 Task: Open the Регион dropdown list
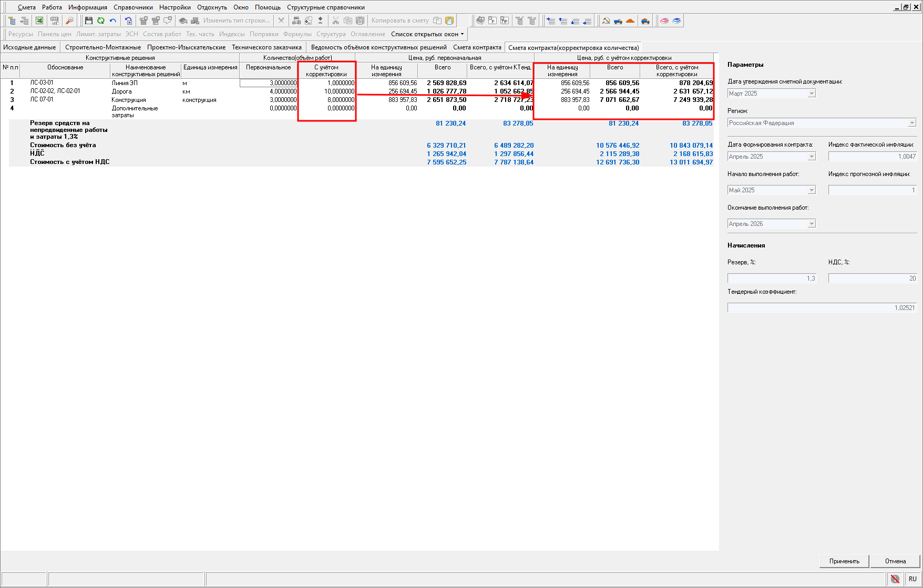[912, 123]
